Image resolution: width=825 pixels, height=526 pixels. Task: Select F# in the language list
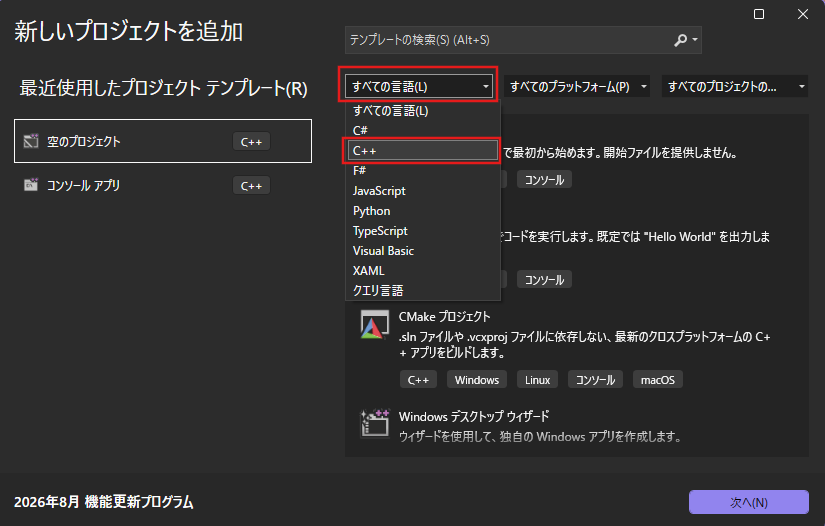pos(422,170)
